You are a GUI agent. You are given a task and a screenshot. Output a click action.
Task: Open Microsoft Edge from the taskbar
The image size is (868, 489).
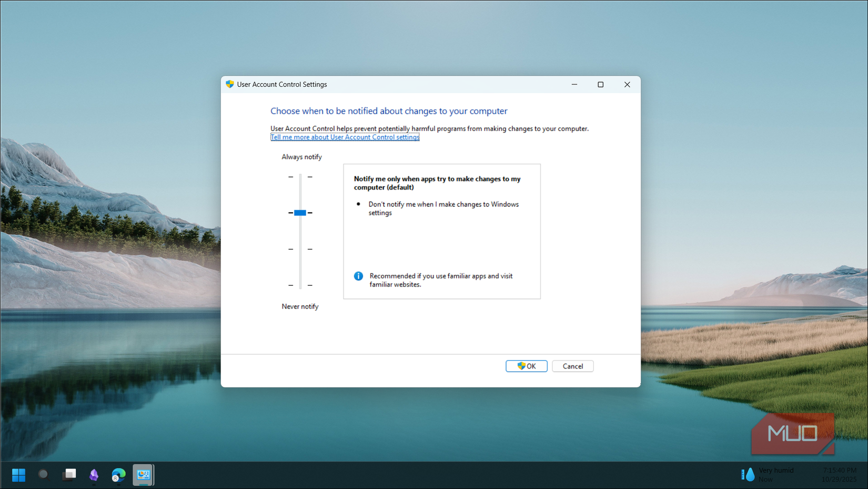click(118, 475)
